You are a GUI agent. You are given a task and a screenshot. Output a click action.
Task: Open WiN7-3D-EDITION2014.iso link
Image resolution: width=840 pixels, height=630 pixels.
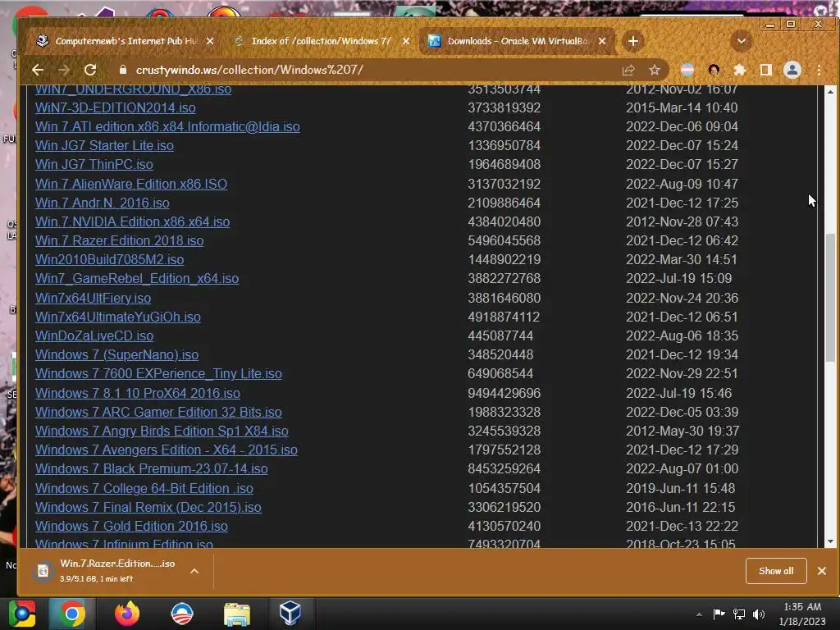(115, 107)
